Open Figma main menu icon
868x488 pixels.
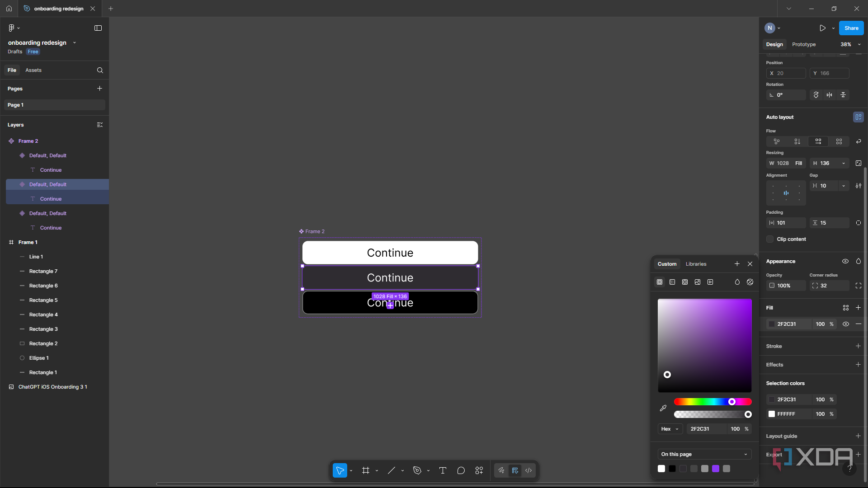[14, 28]
